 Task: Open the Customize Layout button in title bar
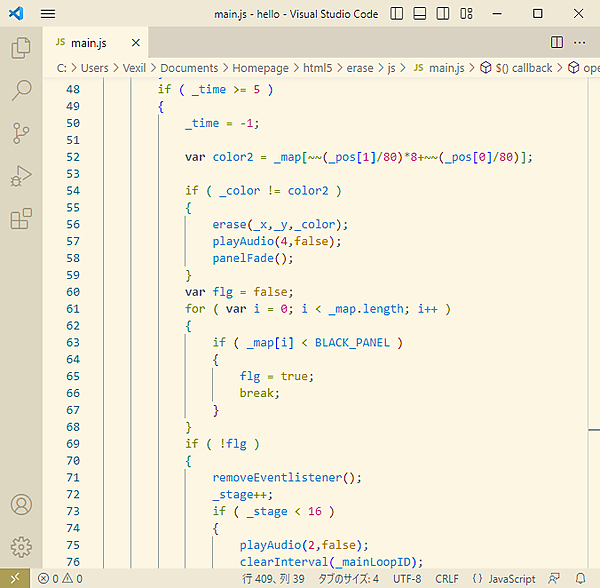point(467,14)
